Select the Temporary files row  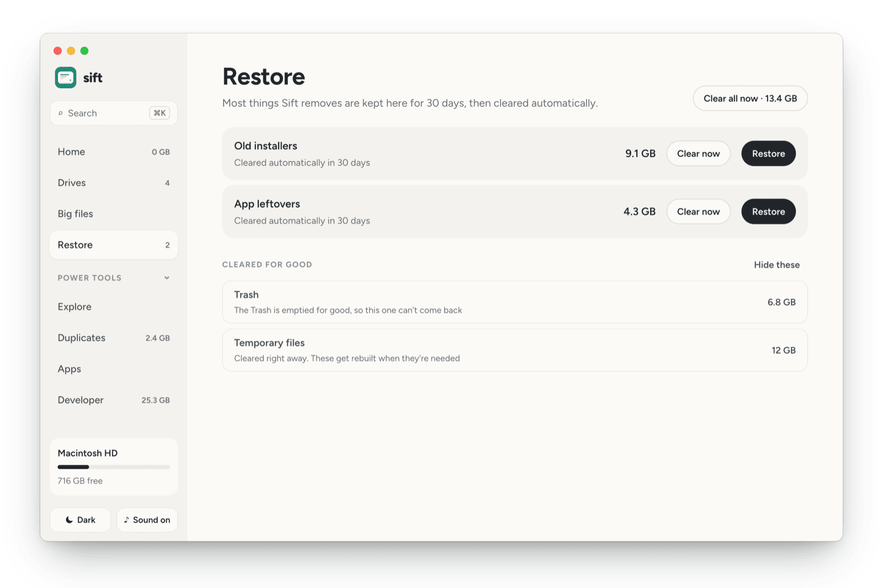coord(515,350)
